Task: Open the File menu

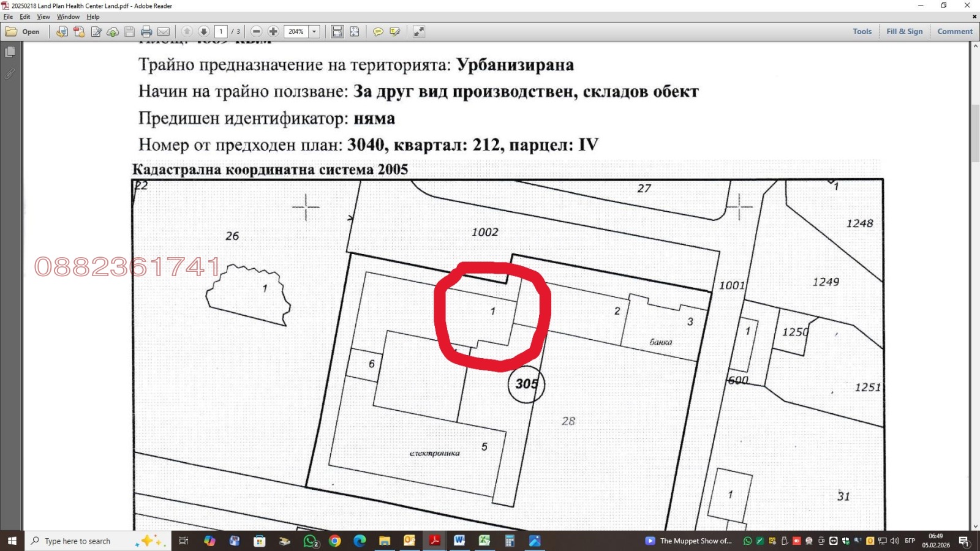Action: point(8,17)
